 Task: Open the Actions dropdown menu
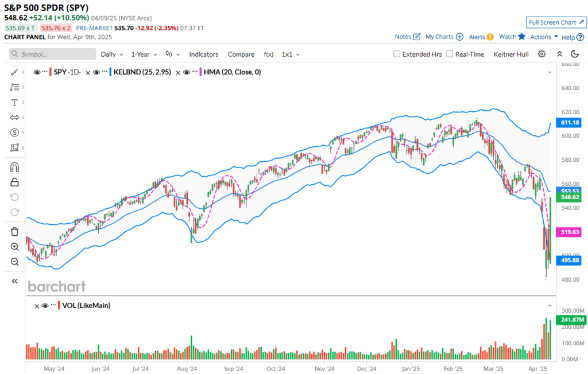click(544, 37)
